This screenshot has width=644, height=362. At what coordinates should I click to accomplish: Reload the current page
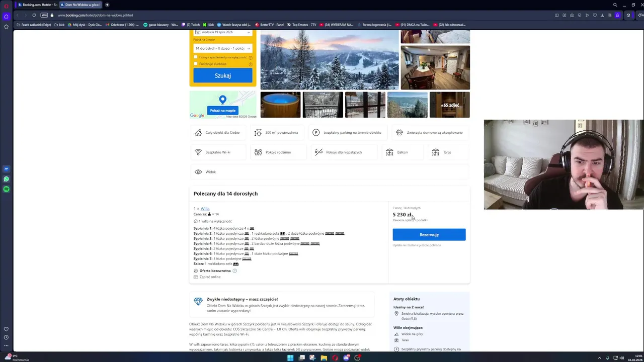coord(34,15)
